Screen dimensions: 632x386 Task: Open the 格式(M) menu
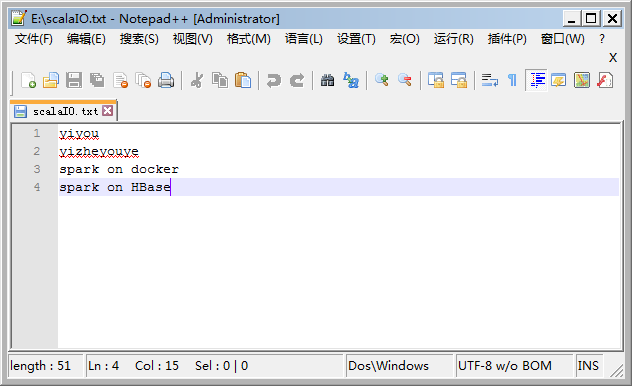(249, 39)
